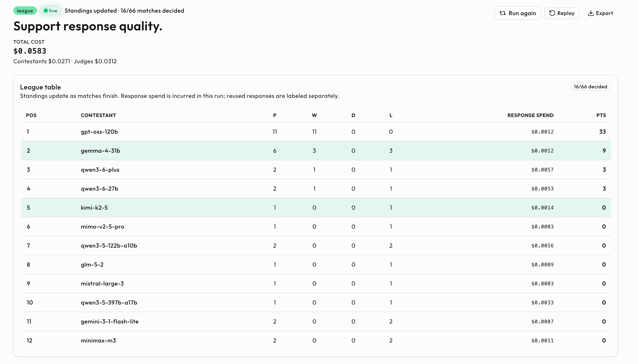The image size is (638, 364).
Task: Click the Support response quality heading
Action: (x=88, y=26)
